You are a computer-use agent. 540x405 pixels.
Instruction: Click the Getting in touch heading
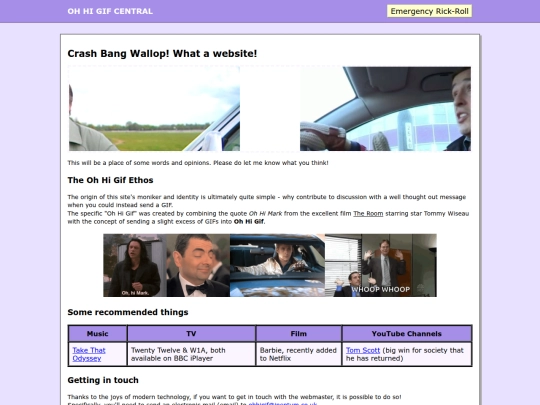click(x=103, y=380)
